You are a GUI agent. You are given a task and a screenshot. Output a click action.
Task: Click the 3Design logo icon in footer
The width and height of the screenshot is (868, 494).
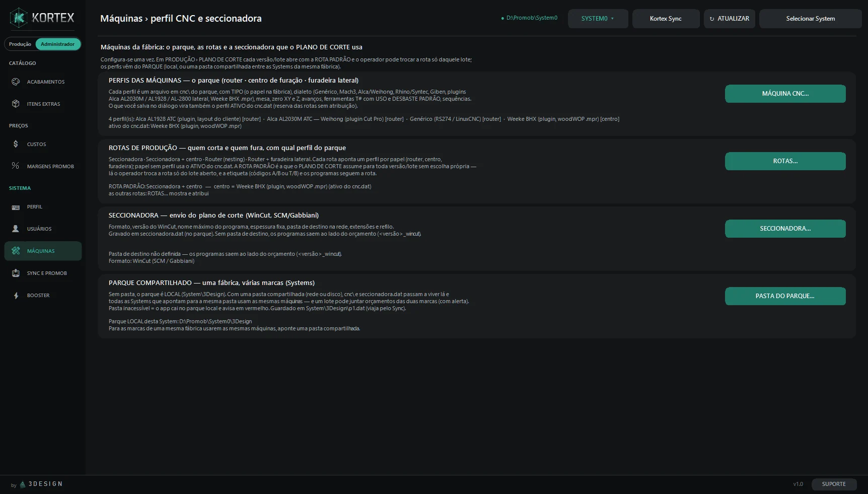[23, 484]
